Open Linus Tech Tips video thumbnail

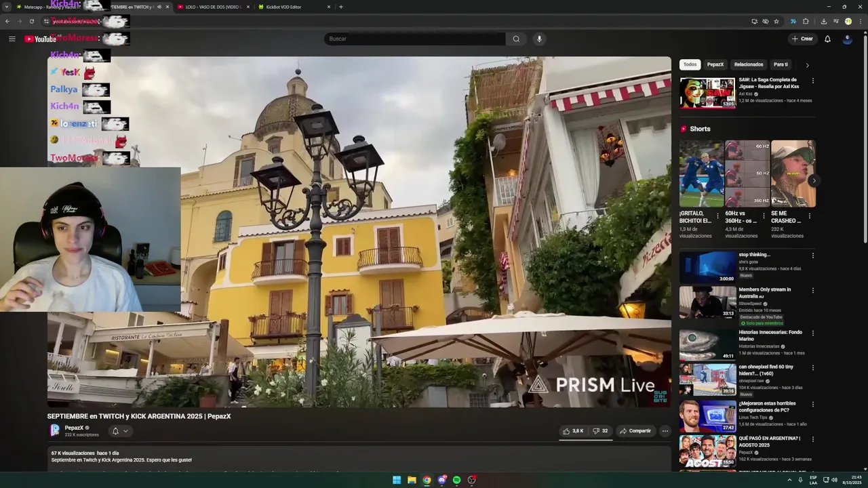click(x=707, y=416)
